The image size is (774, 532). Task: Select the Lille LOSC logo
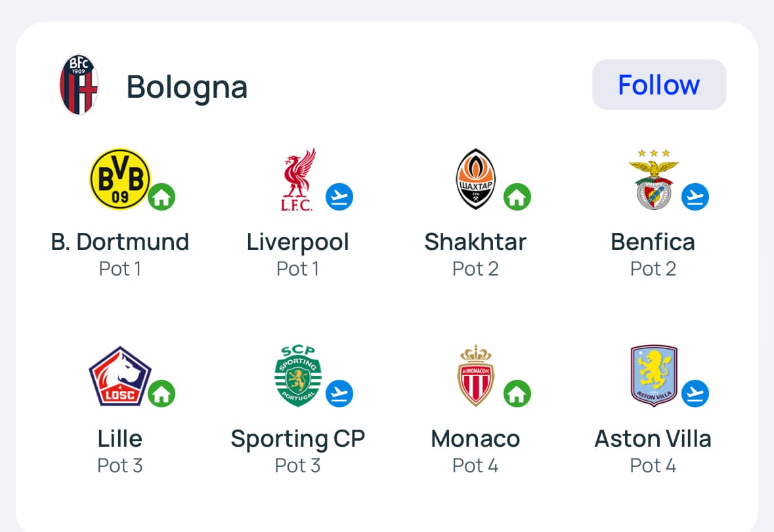119,376
